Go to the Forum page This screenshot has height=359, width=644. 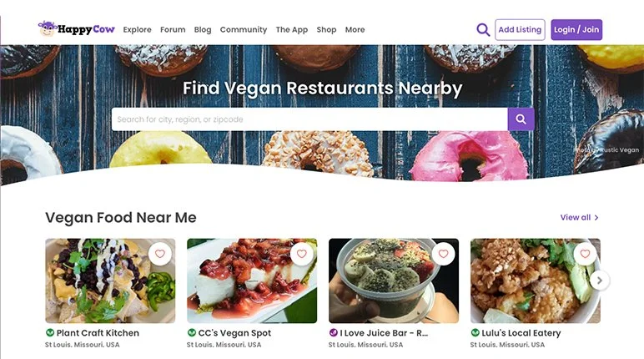point(173,29)
